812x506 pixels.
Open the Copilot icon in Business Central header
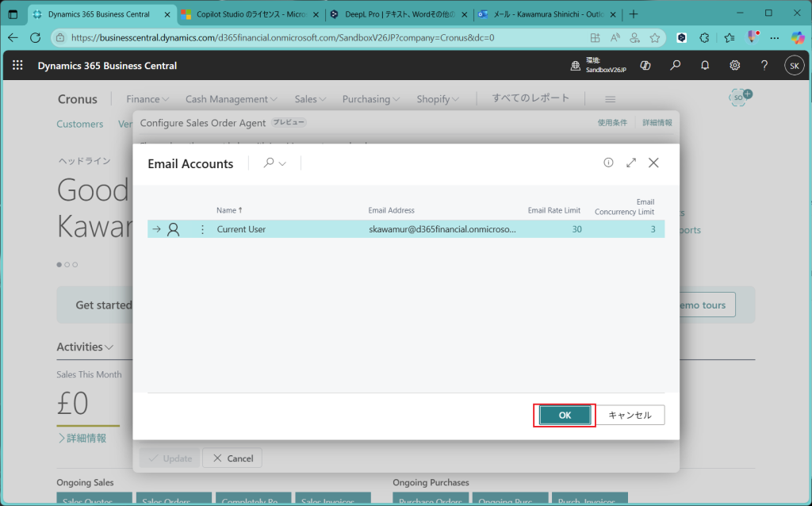[x=645, y=65]
